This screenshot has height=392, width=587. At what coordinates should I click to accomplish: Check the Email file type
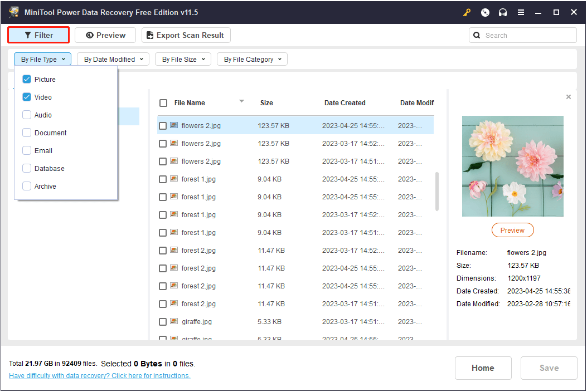[x=27, y=150]
